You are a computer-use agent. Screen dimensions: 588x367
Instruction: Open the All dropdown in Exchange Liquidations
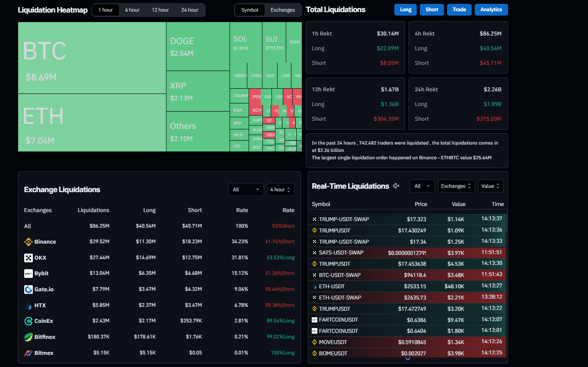pos(246,190)
